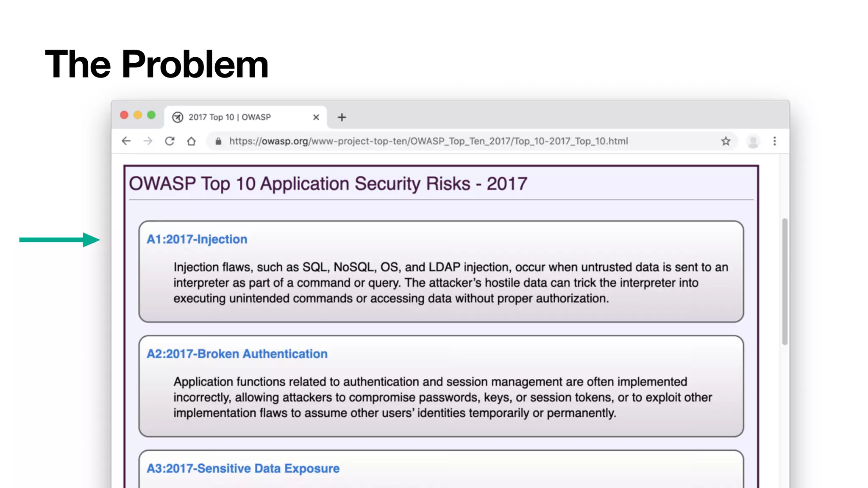Click the yellow macOS minimize button
Image resolution: width=868 pixels, height=488 pixels.
(138, 115)
